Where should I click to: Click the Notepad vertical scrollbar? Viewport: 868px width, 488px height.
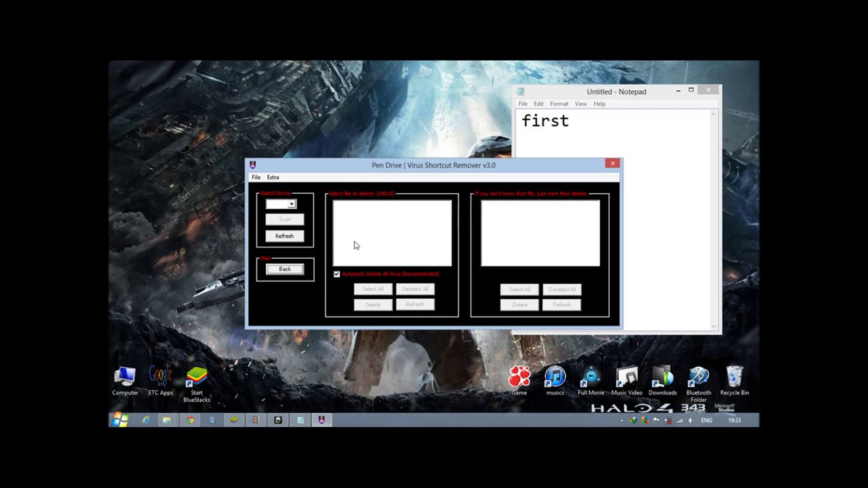click(713, 220)
